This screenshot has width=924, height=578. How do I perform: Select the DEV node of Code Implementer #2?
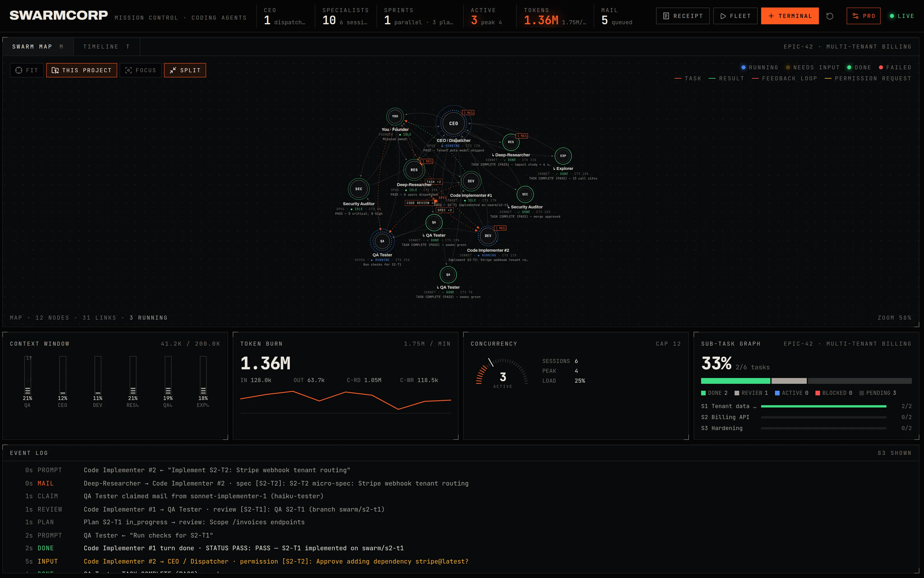[488, 236]
